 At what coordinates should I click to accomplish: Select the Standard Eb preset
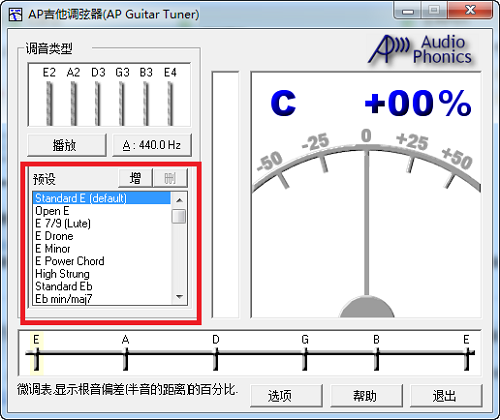(102, 286)
